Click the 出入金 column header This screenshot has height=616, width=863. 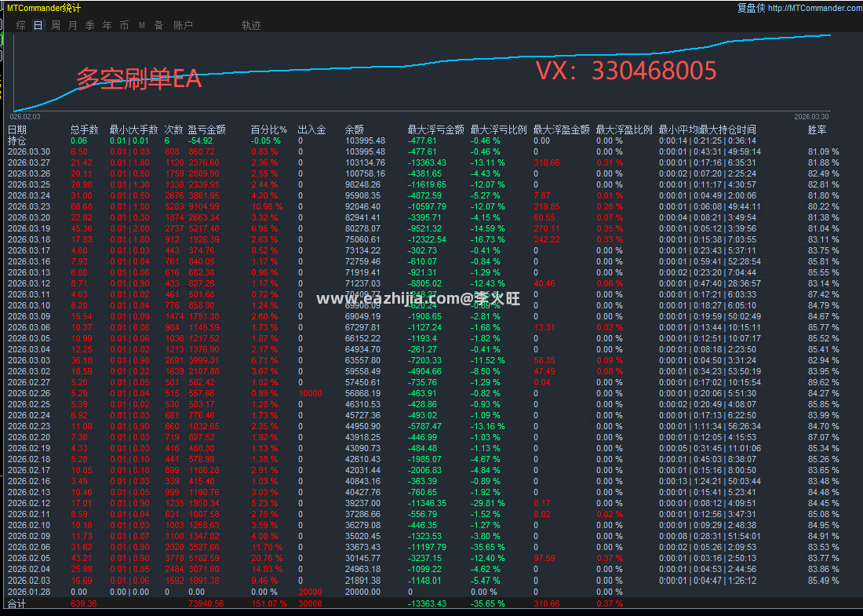pyautogui.click(x=311, y=130)
